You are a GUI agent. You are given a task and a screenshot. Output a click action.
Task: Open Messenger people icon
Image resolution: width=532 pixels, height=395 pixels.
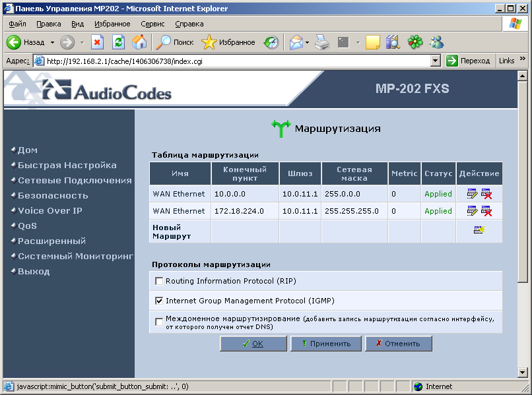[436, 42]
